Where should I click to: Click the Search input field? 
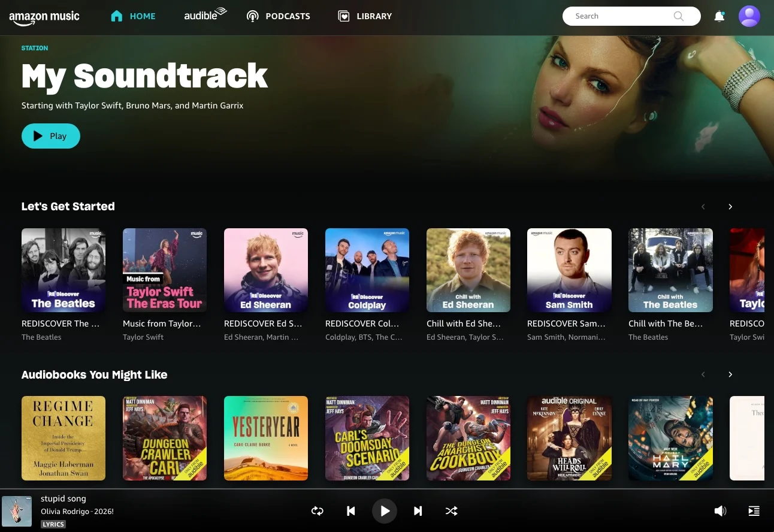tap(631, 16)
